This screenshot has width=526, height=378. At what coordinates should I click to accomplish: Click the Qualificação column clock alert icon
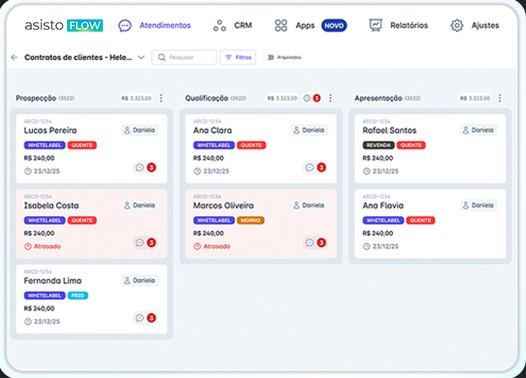point(307,98)
